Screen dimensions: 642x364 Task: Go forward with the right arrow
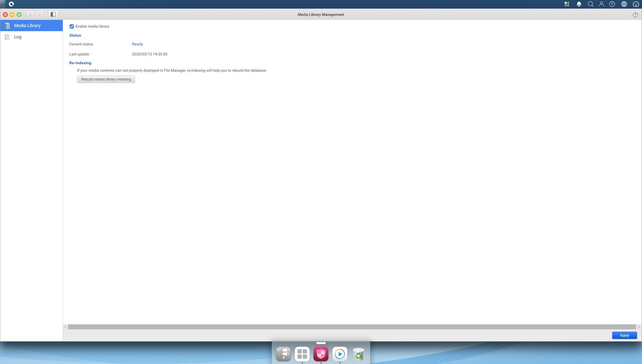39,15
